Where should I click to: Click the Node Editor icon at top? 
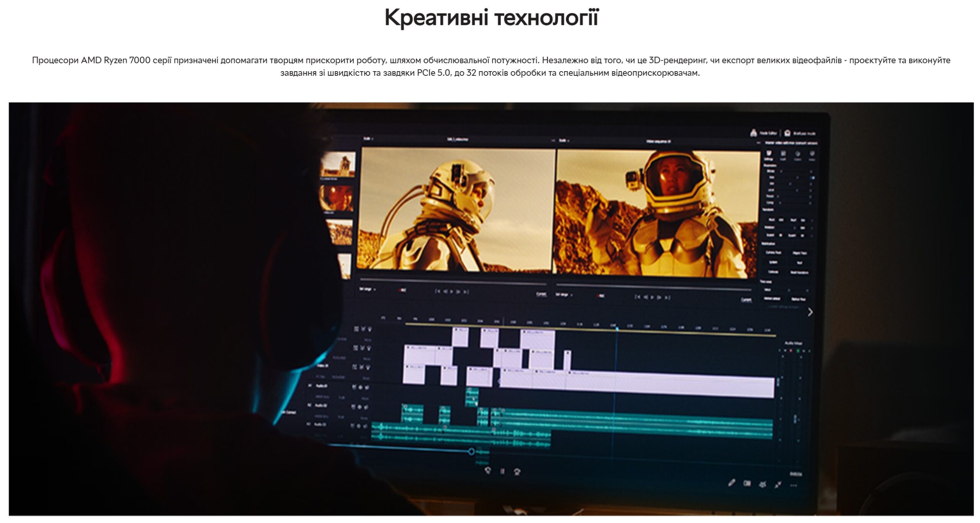coord(753,133)
